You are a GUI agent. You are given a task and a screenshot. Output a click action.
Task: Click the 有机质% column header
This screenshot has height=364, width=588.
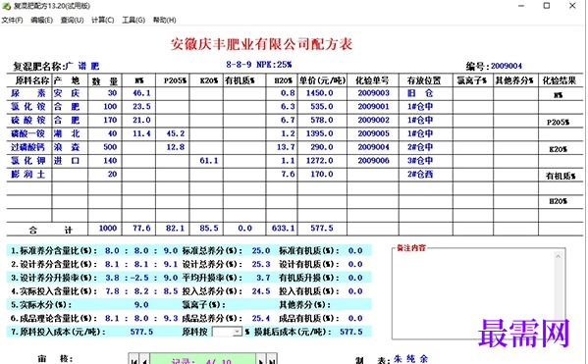click(240, 80)
